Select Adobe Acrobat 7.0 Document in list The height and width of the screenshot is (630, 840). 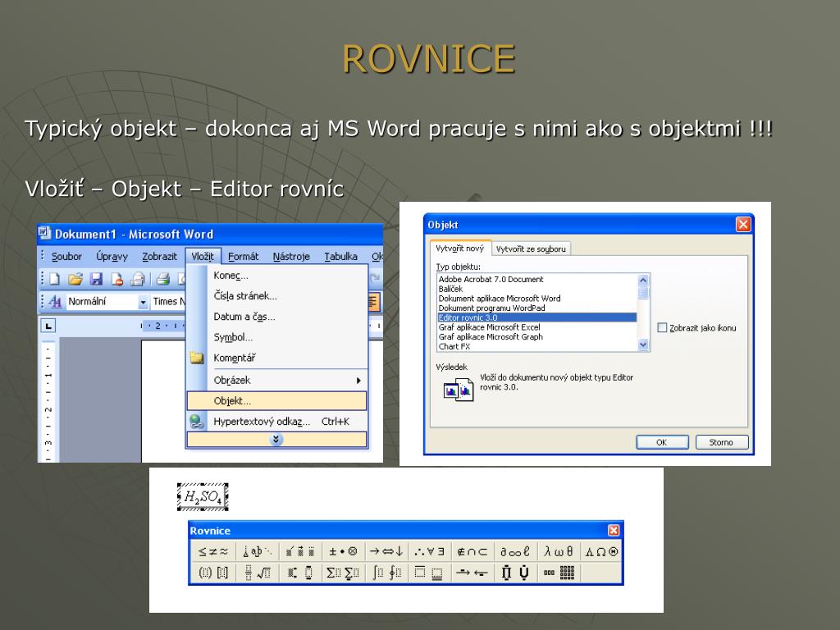[x=536, y=279]
